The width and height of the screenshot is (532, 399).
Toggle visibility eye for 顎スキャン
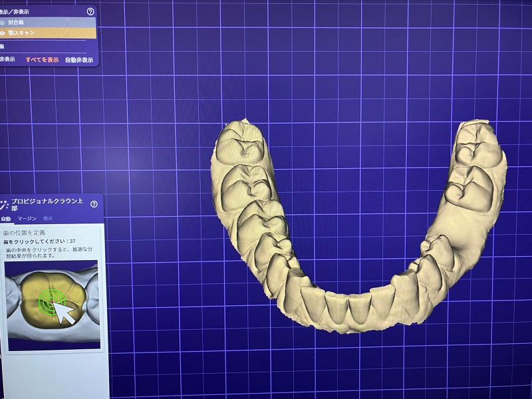[3, 33]
